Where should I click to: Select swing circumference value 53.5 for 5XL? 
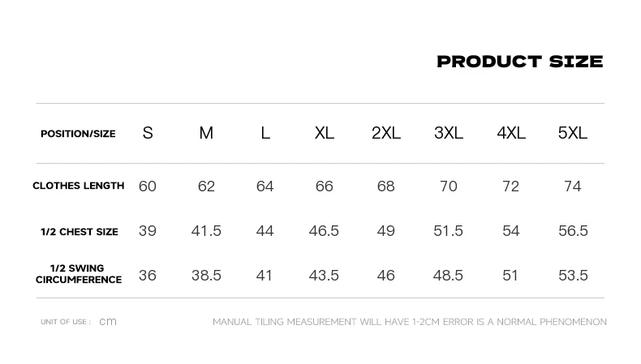click(x=573, y=276)
